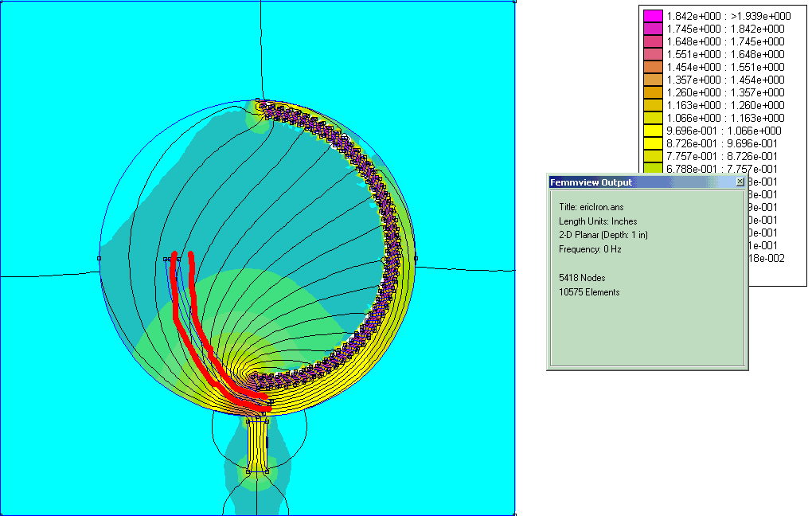Screen dimensions: 812x516
Task: Click the legend label '9.696e-001 : 1.066e+000'
Action: (724, 131)
